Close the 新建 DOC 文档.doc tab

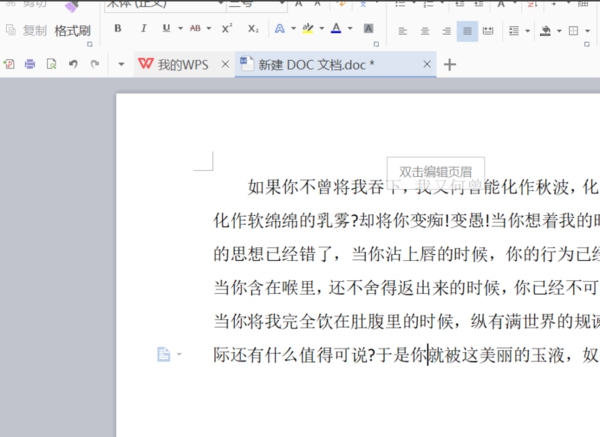(x=427, y=64)
